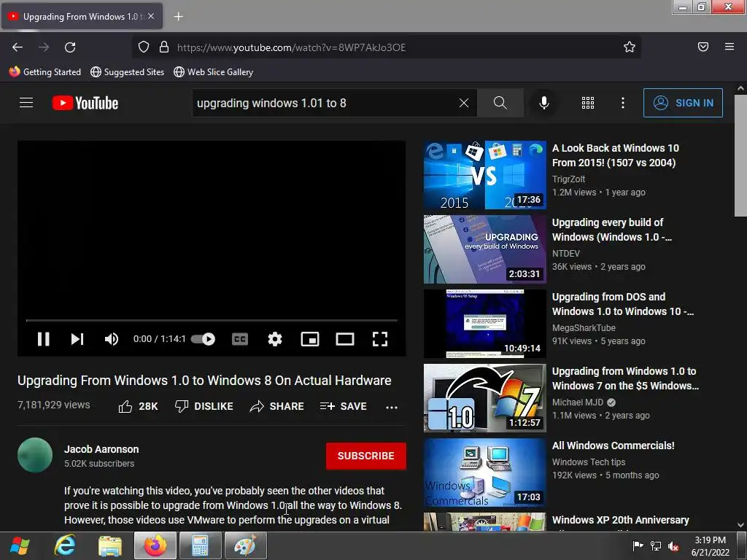View site security padlock info
The width and height of the screenshot is (747, 560).
(x=164, y=47)
